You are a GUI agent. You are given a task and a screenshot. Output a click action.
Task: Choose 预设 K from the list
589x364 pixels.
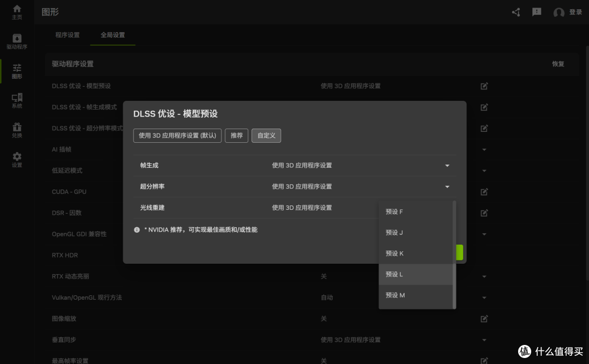416,253
